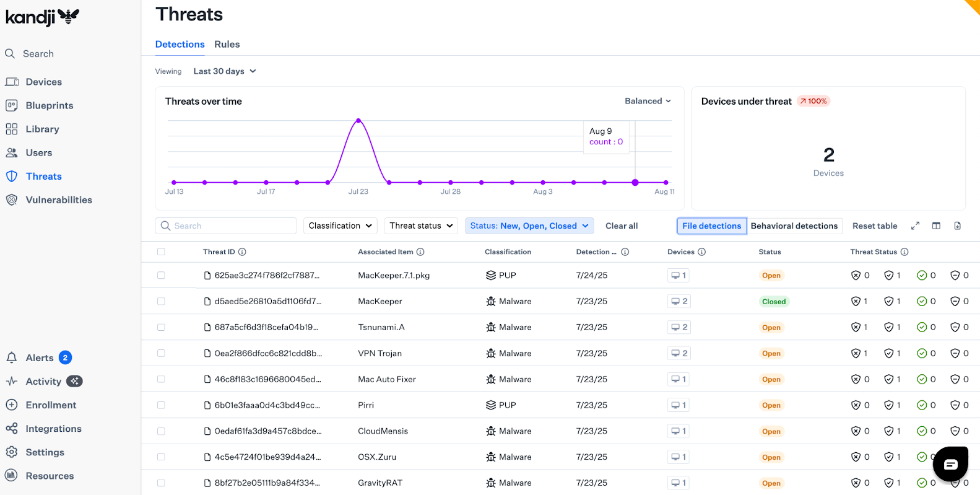The height and width of the screenshot is (495, 980).
Task: Open the Last 30 days viewing dropdown
Action: [x=224, y=71]
